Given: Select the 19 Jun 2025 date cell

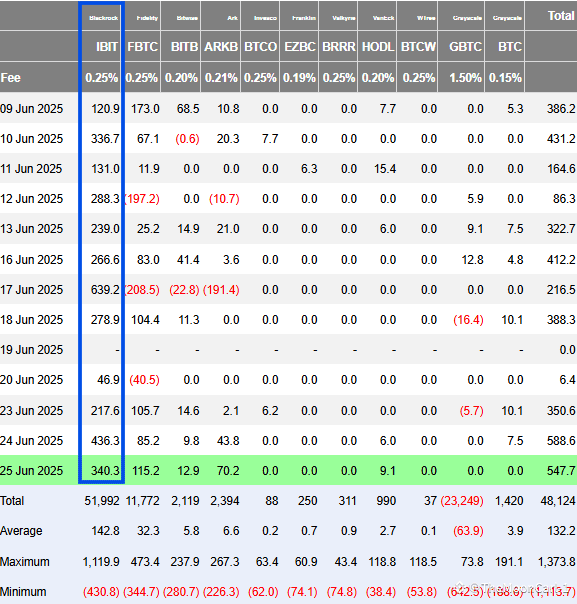Looking at the screenshot, I should pos(32,350).
